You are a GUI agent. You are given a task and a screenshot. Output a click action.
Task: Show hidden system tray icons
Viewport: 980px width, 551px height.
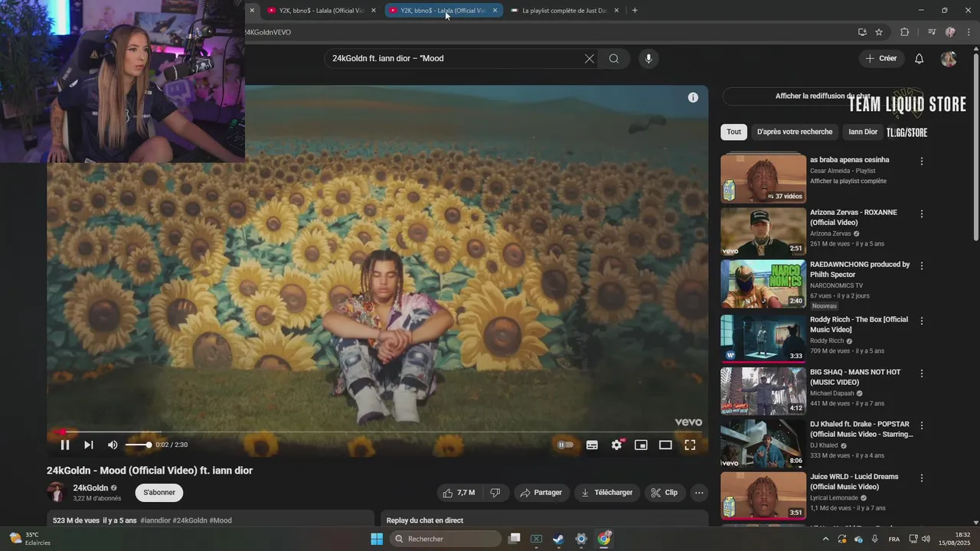point(825,539)
